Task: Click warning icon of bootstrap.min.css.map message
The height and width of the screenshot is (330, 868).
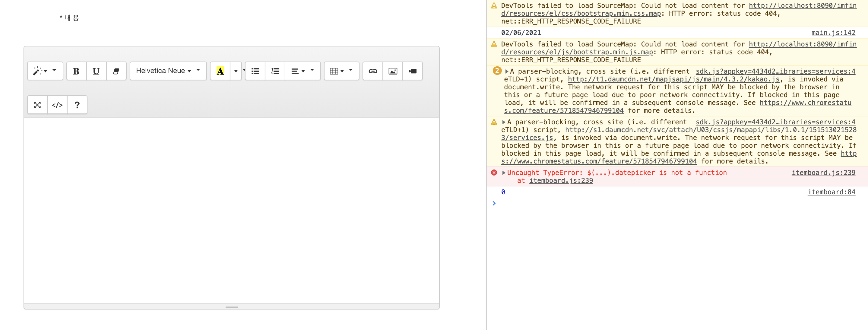Action: pyautogui.click(x=494, y=6)
